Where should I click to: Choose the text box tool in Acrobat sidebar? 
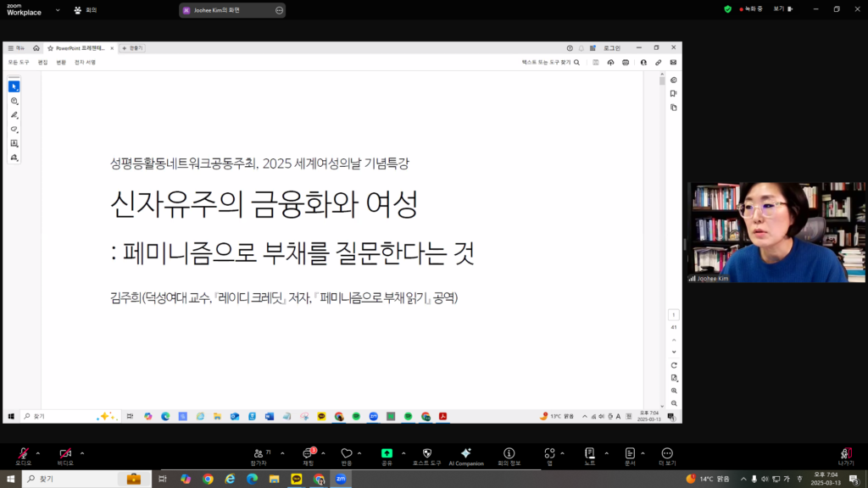[14, 143]
